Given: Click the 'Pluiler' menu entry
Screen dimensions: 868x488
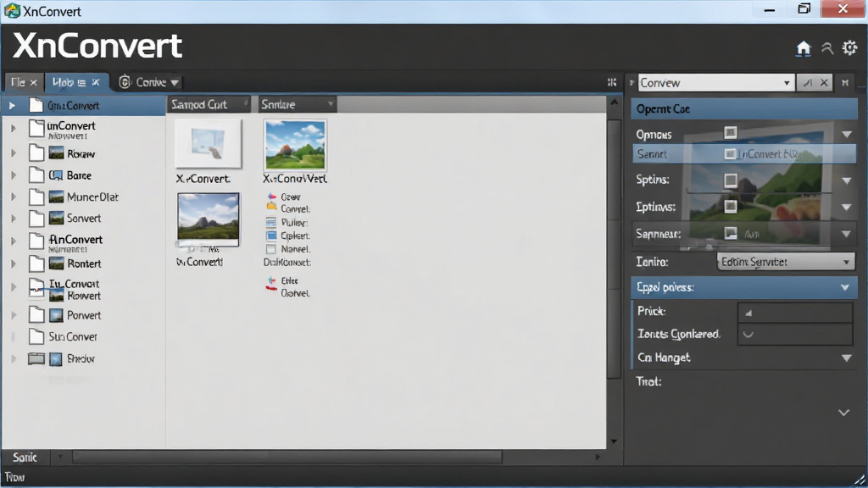Looking at the screenshot, I should (294, 223).
